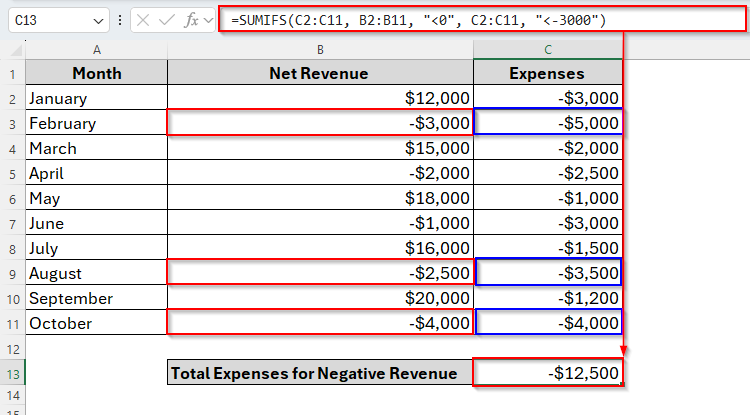Image resolution: width=750 pixels, height=415 pixels.
Task: Select the October month cell
Action: click(x=96, y=323)
